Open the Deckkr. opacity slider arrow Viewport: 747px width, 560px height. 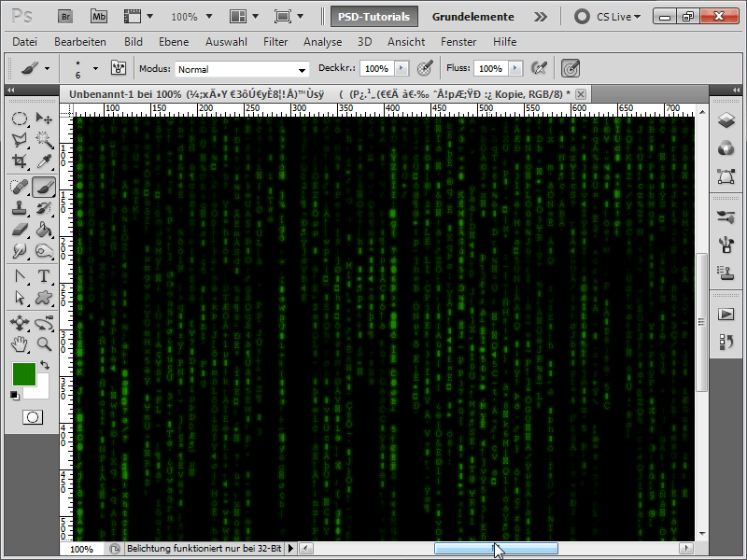point(402,68)
